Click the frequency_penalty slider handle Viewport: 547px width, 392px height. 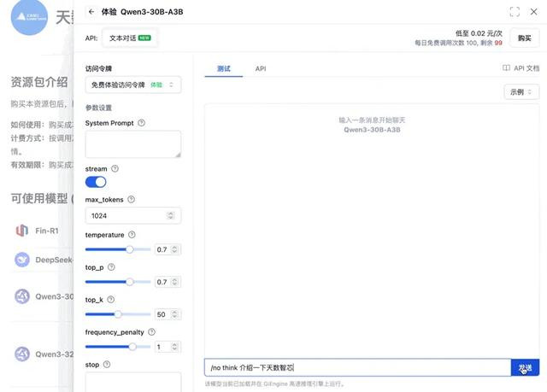click(x=132, y=347)
